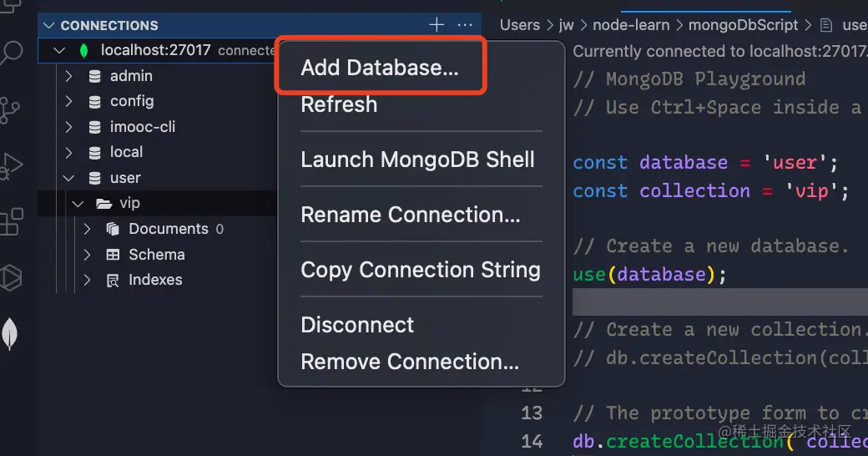
Task: Expand the Schema node
Action: click(88, 255)
